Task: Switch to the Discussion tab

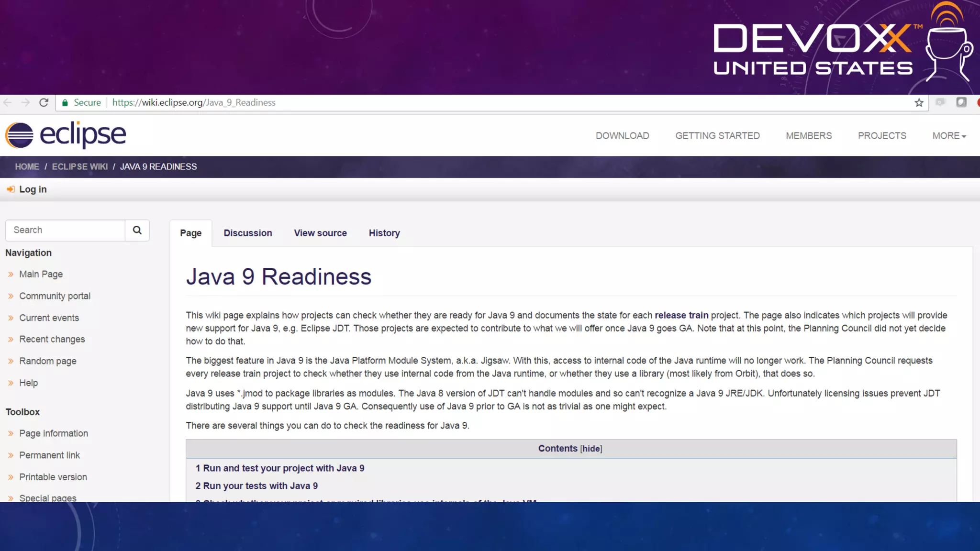Action: point(247,233)
